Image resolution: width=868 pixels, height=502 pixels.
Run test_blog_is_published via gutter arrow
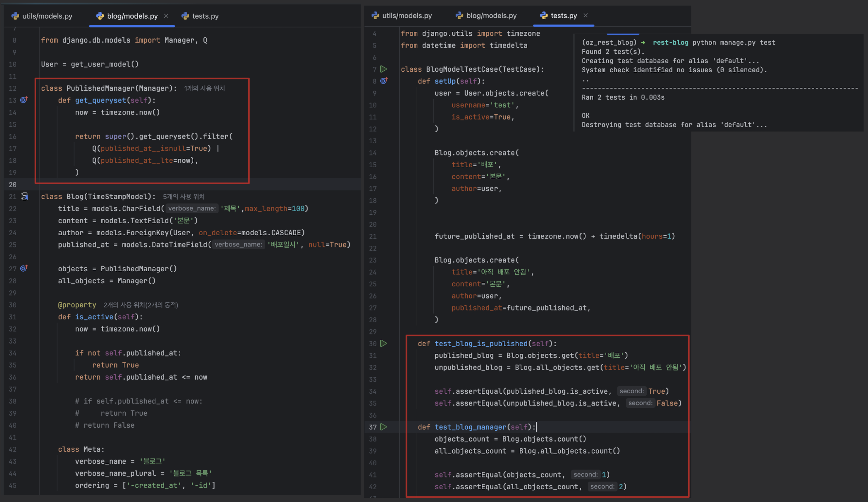pyautogui.click(x=383, y=343)
